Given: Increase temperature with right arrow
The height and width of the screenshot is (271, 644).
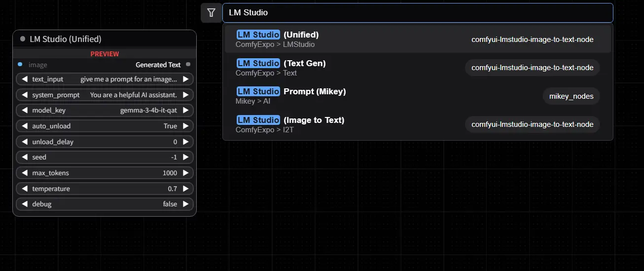Looking at the screenshot, I should 185,189.
